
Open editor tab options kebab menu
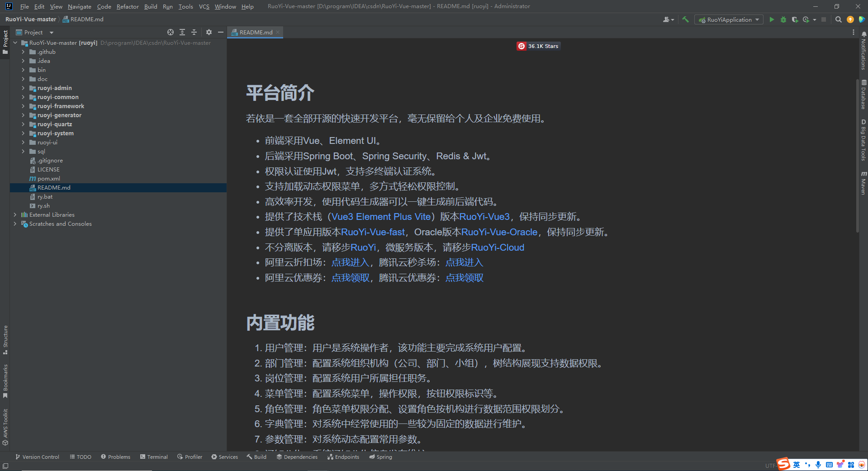853,32
